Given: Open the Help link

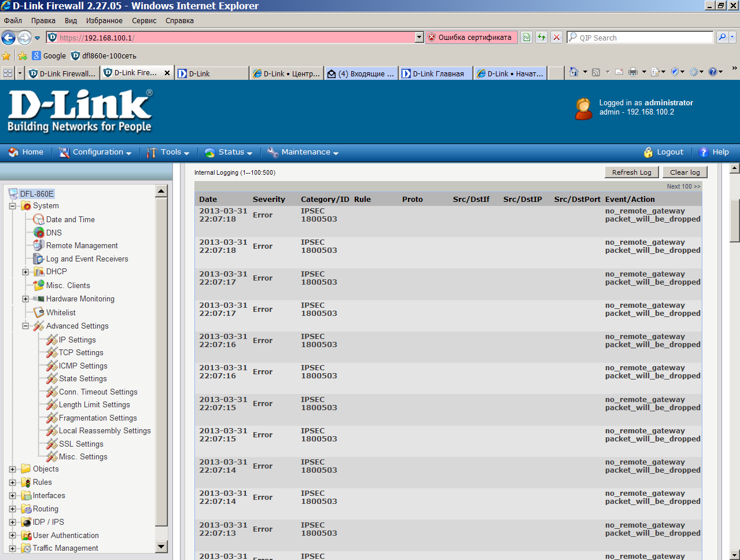Looking at the screenshot, I should click(714, 152).
